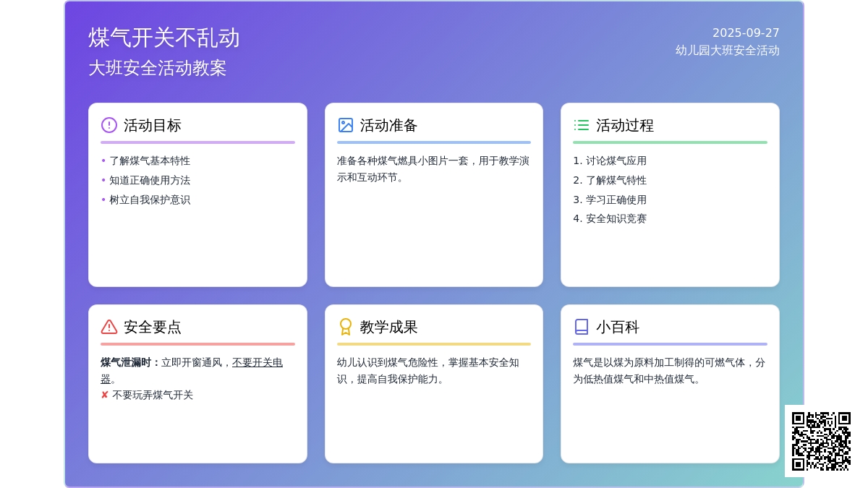The height and width of the screenshot is (488, 868).
Task: Click the warning triangle icon beside 安全要点
Action: pyautogui.click(x=109, y=327)
